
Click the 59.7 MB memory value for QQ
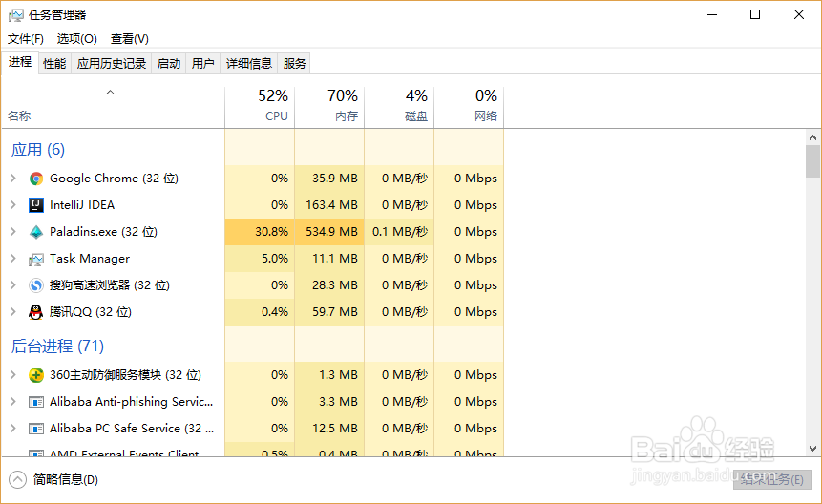click(x=335, y=312)
